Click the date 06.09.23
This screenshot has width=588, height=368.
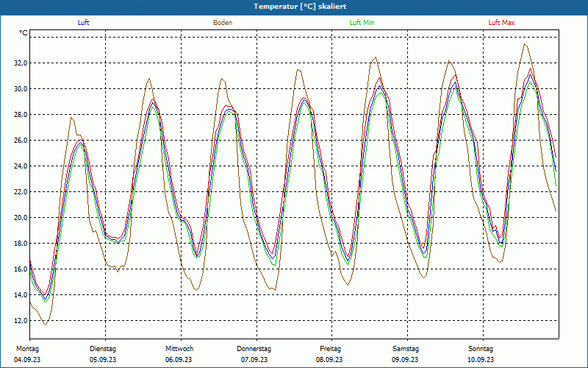point(179,360)
